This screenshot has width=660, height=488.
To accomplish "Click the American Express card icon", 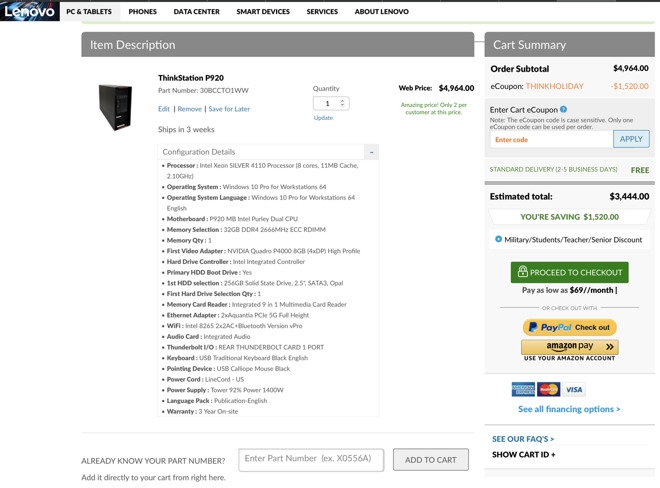I will (x=523, y=389).
